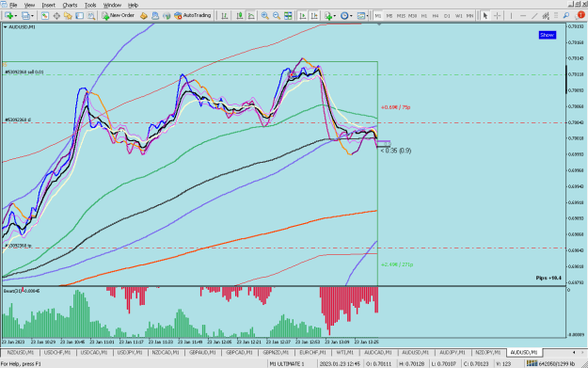Zoom in on the chart
The height and width of the screenshot is (368, 588).
(264, 16)
